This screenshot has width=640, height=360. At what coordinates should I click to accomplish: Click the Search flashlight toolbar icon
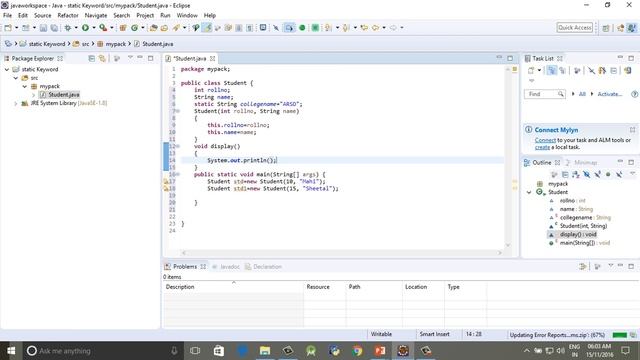click(176, 28)
